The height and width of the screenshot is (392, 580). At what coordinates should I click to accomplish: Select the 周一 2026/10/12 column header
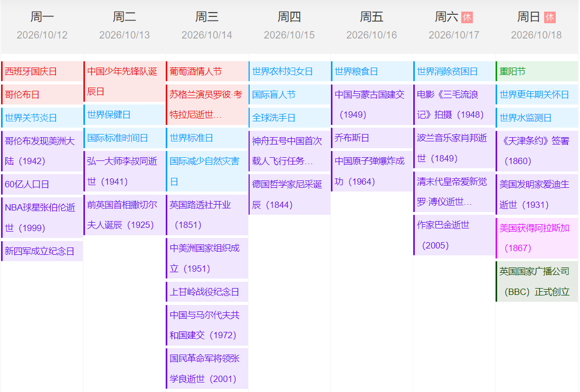[x=42, y=26]
